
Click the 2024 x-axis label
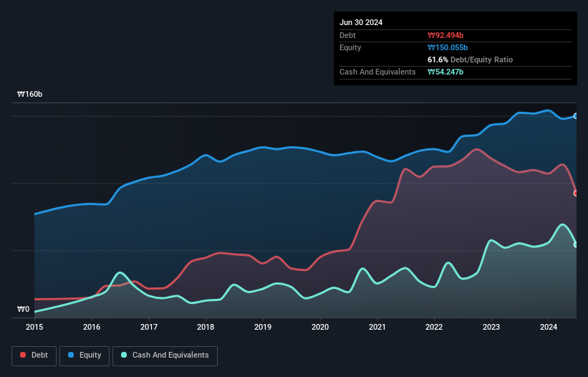point(549,327)
